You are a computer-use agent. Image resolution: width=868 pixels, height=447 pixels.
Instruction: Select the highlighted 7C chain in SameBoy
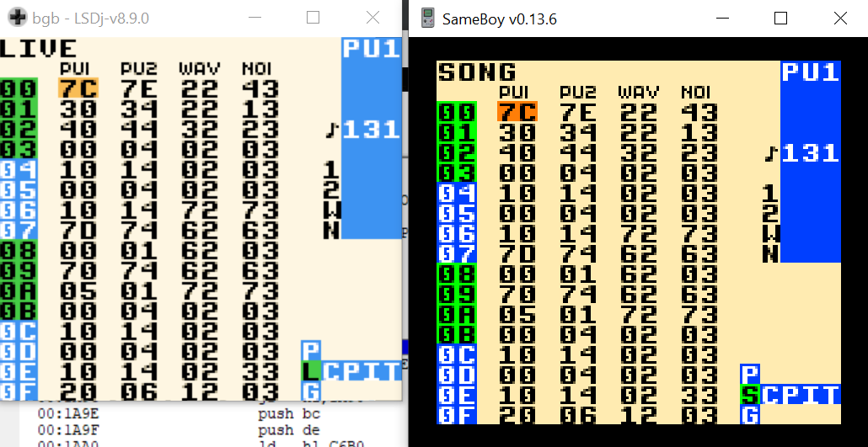(x=517, y=112)
